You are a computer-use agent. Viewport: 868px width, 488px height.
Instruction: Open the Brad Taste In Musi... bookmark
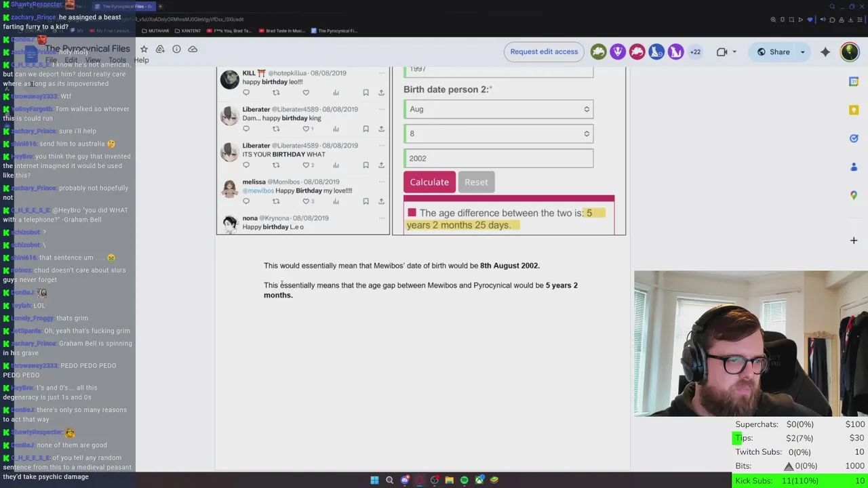pos(282,30)
